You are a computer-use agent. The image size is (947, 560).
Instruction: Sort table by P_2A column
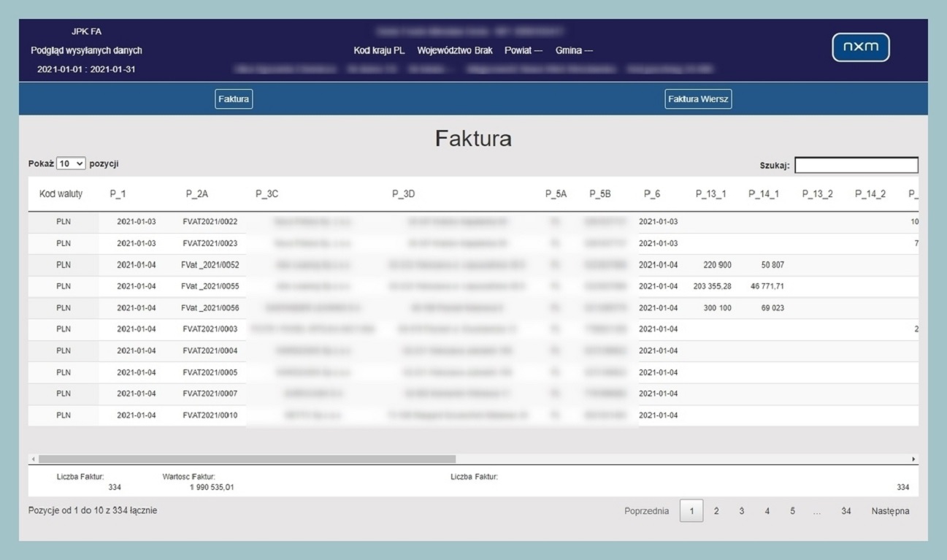196,194
